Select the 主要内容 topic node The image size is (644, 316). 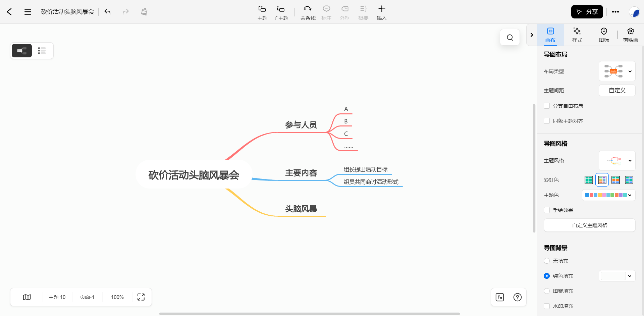point(301,173)
